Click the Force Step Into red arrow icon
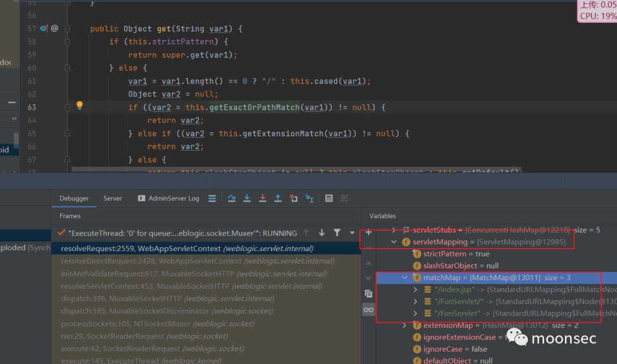Viewport: 617px width, 364px height. click(x=262, y=199)
